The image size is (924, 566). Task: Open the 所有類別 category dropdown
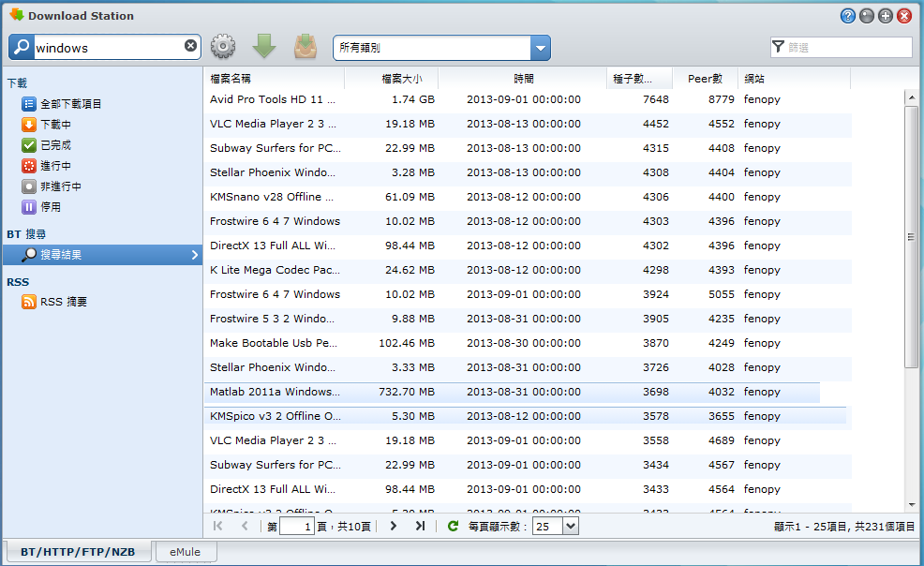pos(541,48)
